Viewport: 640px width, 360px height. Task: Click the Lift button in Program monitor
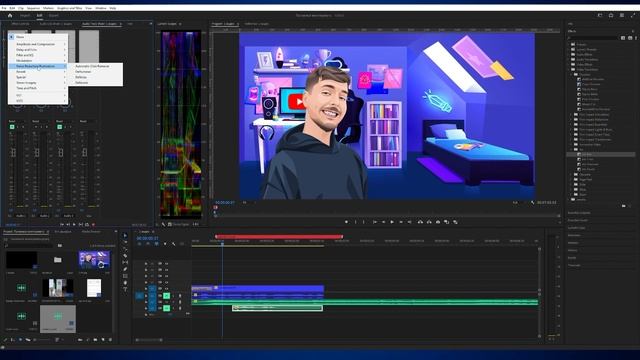coord(420,222)
